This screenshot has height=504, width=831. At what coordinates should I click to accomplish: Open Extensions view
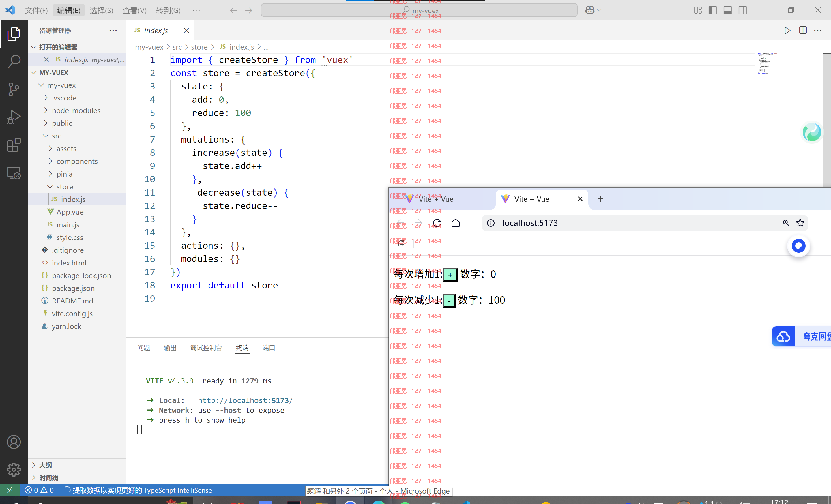point(14,145)
